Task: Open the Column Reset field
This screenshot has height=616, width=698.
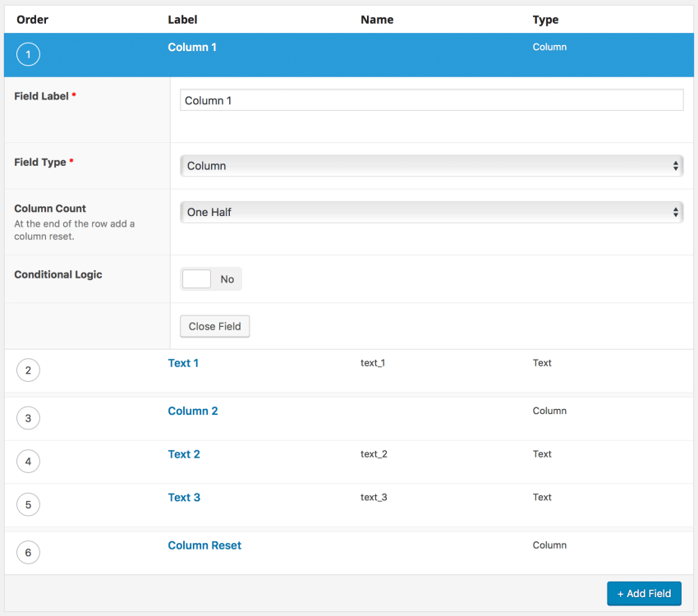Action: point(204,545)
